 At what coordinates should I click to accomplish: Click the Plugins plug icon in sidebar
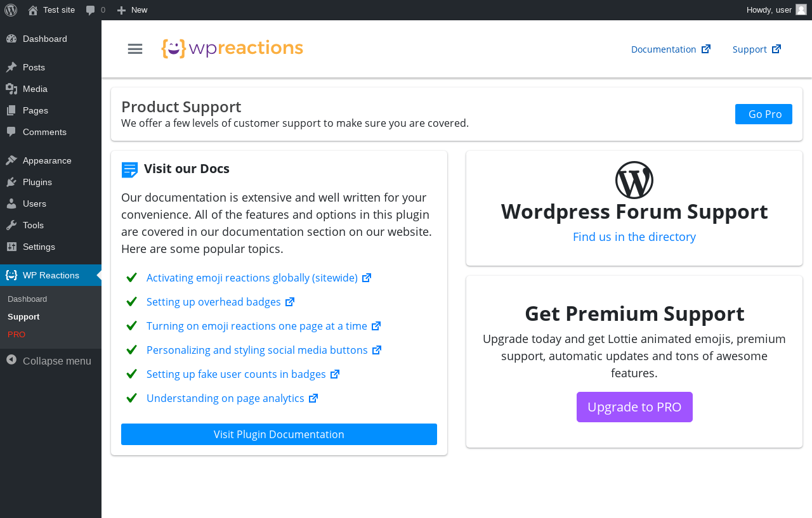[11, 182]
